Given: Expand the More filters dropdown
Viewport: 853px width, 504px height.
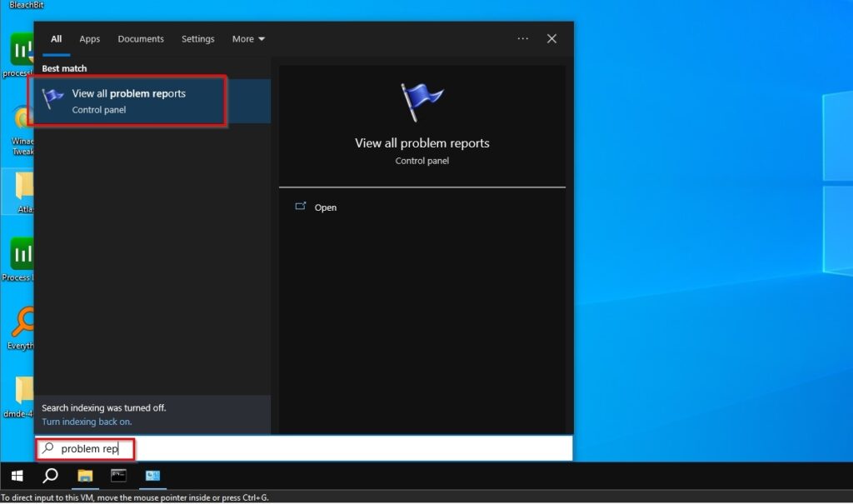Looking at the screenshot, I should coord(247,38).
